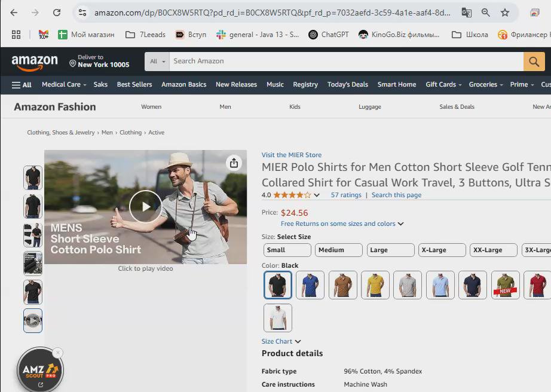551x392 pixels.
Task: Click Search this page link
Action: [x=396, y=195]
